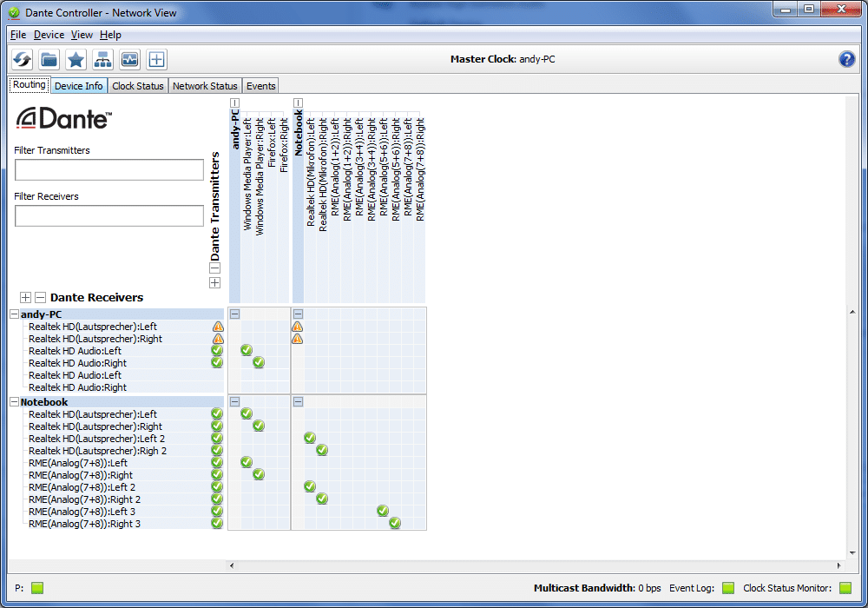This screenshot has height=608, width=868.
Task: Click the Event Log green status indicator
Action: point(728,588)
